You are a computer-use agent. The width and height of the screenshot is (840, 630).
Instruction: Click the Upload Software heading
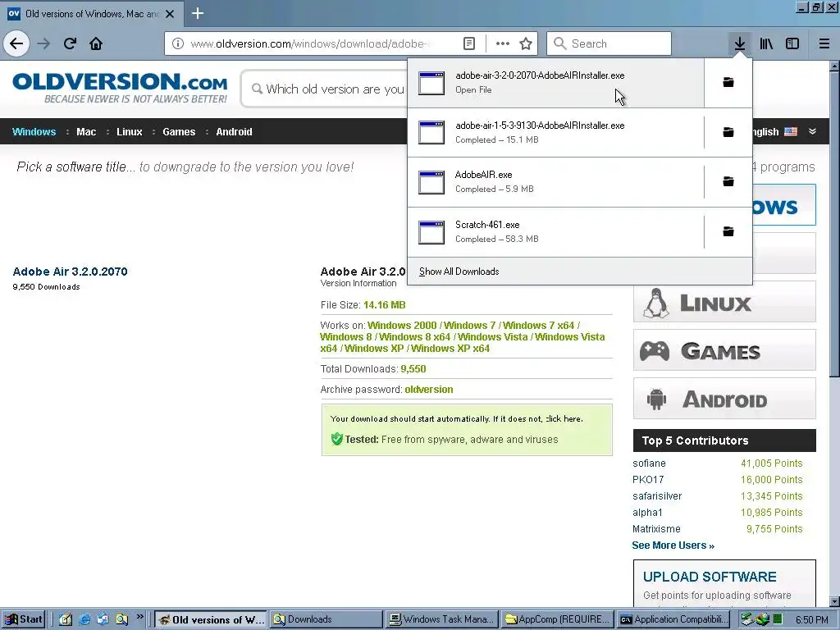click(x=710, y=577)
